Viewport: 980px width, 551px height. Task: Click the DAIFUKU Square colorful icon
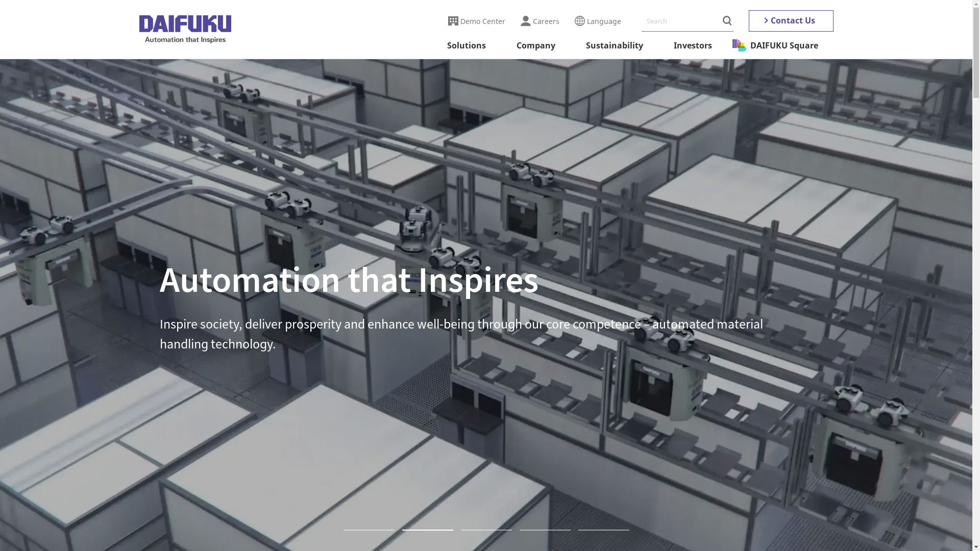tap(739, 45)
